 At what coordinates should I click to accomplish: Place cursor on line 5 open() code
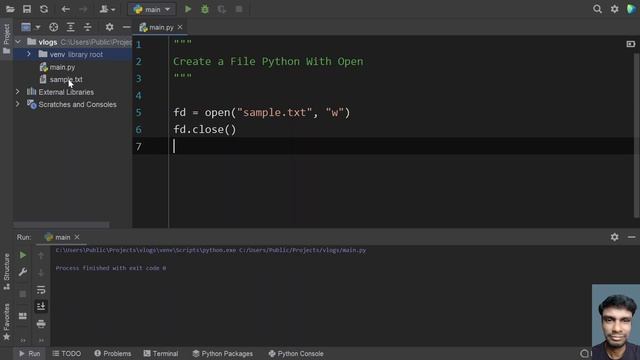(x=262, y=113)
